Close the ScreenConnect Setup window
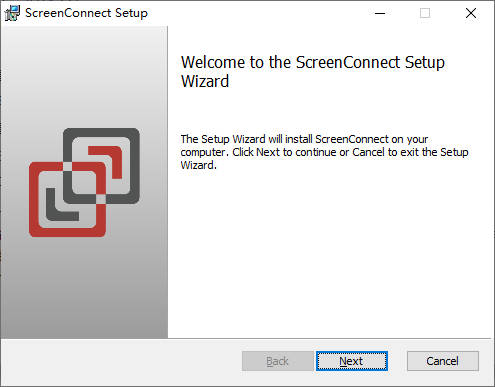This screenshot has height=387, width=495. tap(471, 13)
